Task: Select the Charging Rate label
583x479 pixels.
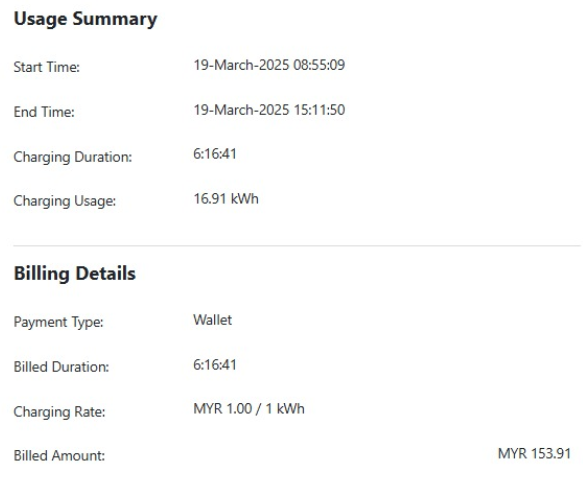Action: coord(59,412)
